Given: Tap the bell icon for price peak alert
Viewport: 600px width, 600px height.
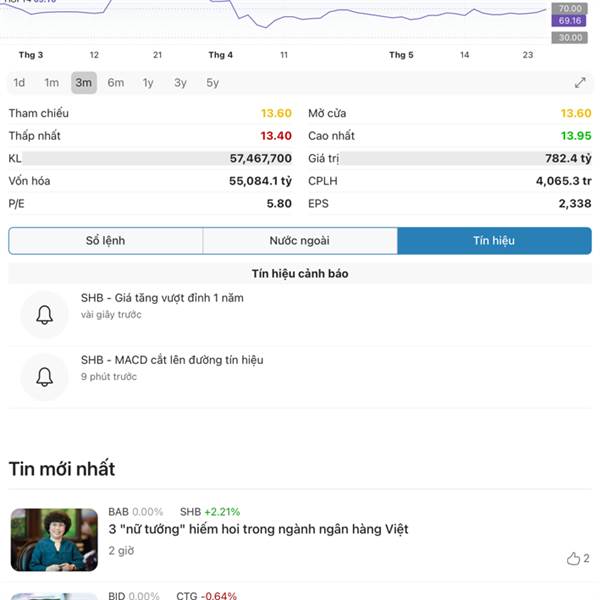Looking at the screenshot, I should pyautogui.click(x=44, y=315).
